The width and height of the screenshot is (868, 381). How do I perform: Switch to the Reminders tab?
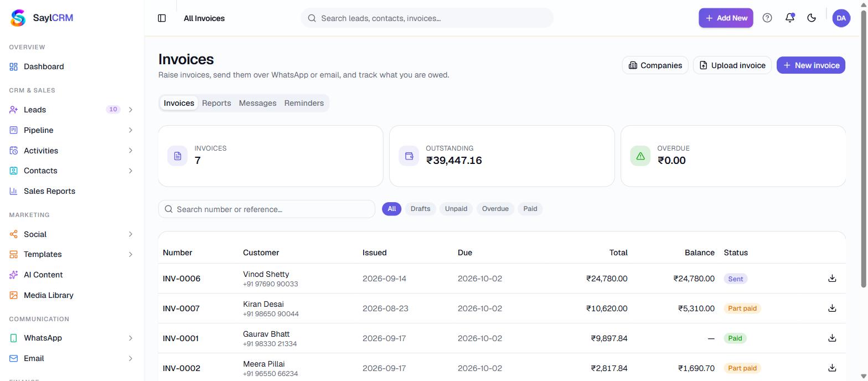[x=304, y=103]
